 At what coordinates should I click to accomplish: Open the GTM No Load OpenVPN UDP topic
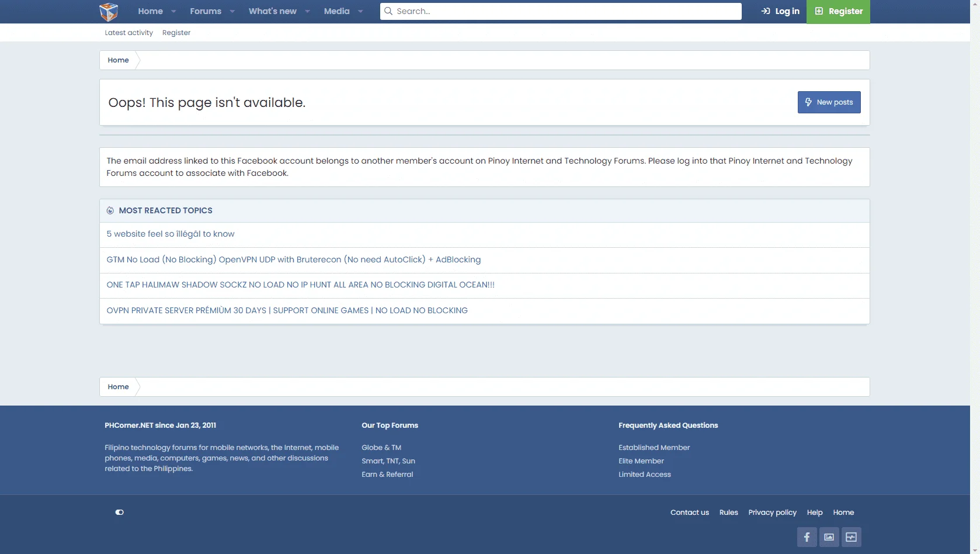(294, 259)
